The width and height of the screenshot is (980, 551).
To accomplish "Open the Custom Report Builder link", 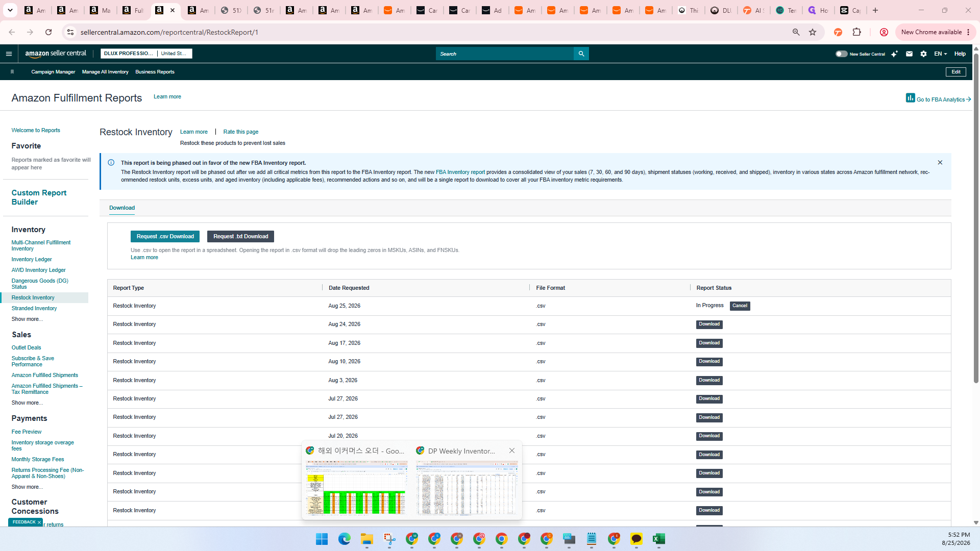I will pyautogui.click(x=39, y=197).
